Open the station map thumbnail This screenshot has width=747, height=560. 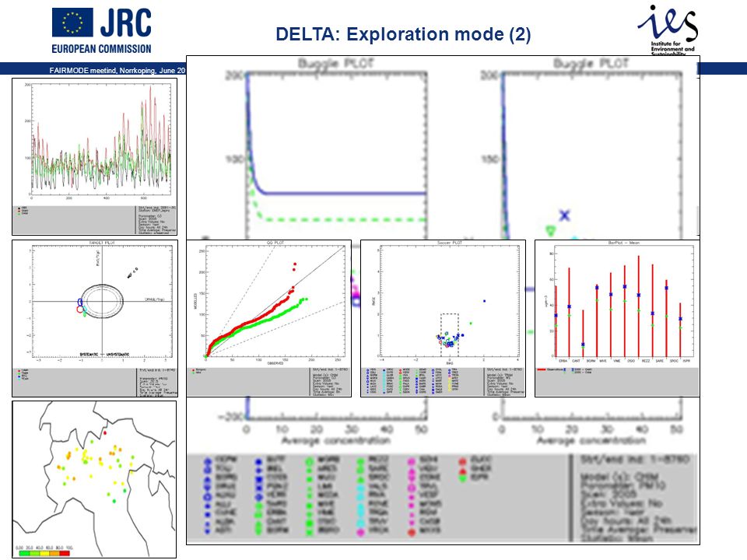click(x=94, y=479)
